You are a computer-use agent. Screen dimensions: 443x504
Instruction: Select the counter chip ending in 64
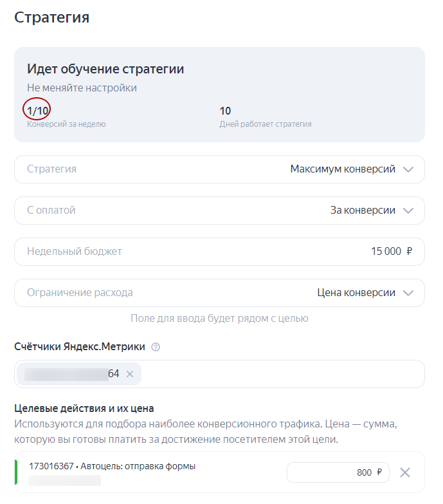point(71,374)
